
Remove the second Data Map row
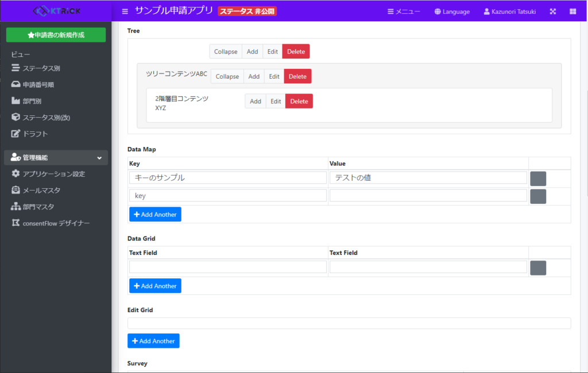[538, 196]
